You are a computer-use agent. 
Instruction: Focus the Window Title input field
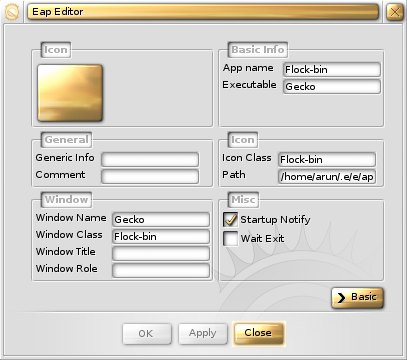161,254
